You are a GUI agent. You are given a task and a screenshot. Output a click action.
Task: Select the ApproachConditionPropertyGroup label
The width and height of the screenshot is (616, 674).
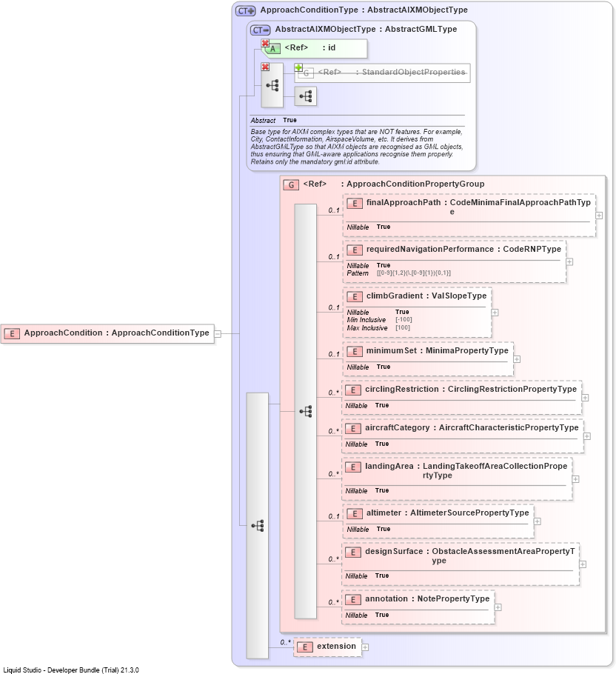click(393, 184)
